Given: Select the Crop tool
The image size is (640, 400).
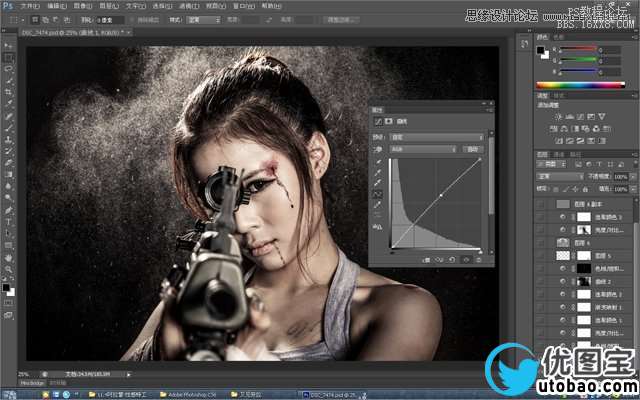Looking at the screenshot, I should 9,92.
